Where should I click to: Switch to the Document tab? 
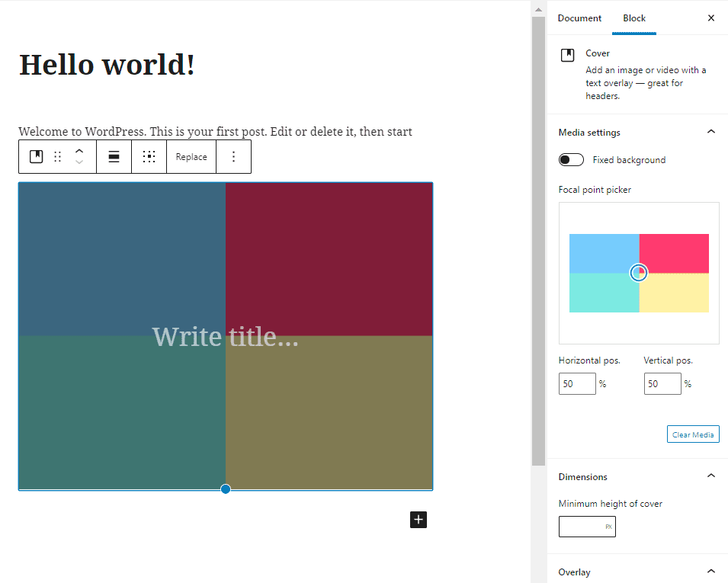(579, 18)
